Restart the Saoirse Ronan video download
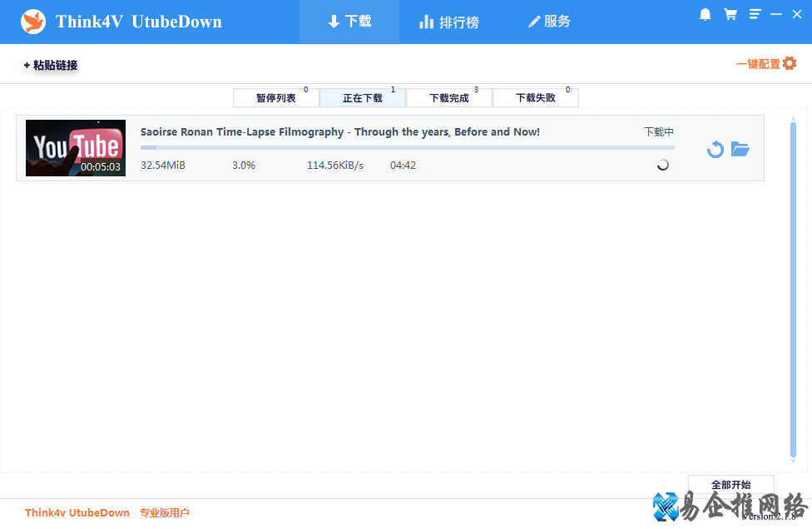This screenshot has height=529, width=812. tap(715, 149)
